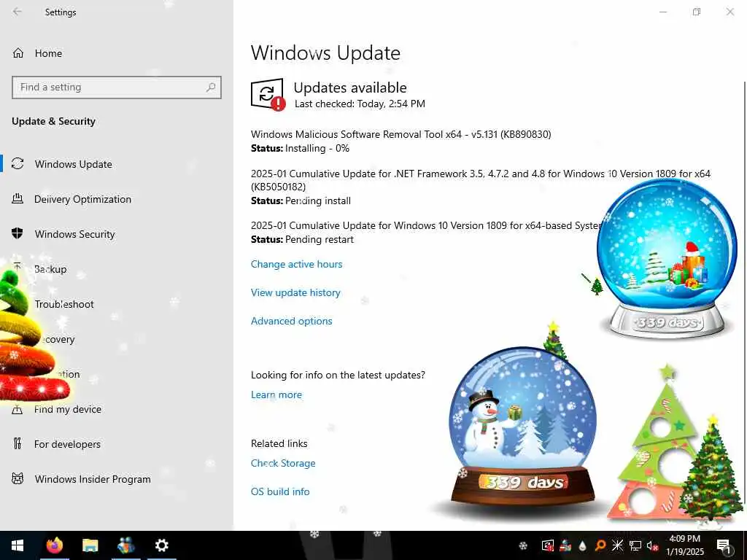The height and width of the screenshot is (560, 747).
Task: Open Advanced options for updates
Action: click(291, 321)
